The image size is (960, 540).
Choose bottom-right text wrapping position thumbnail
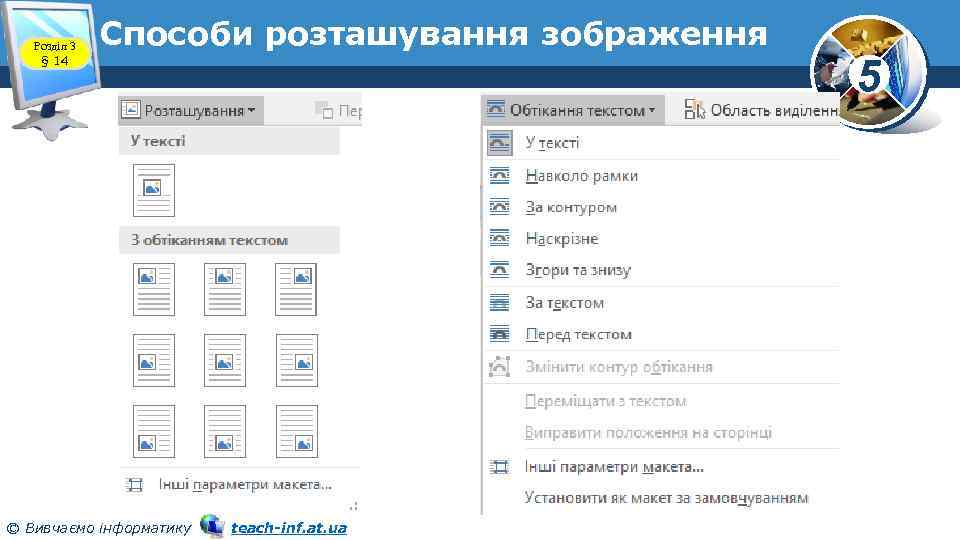[296, 432]
